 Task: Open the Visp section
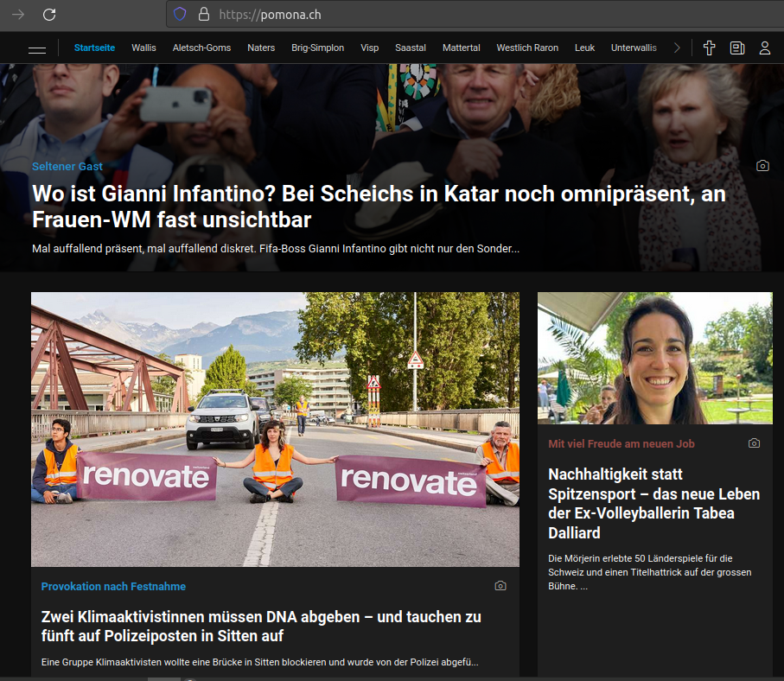point(369,48)
